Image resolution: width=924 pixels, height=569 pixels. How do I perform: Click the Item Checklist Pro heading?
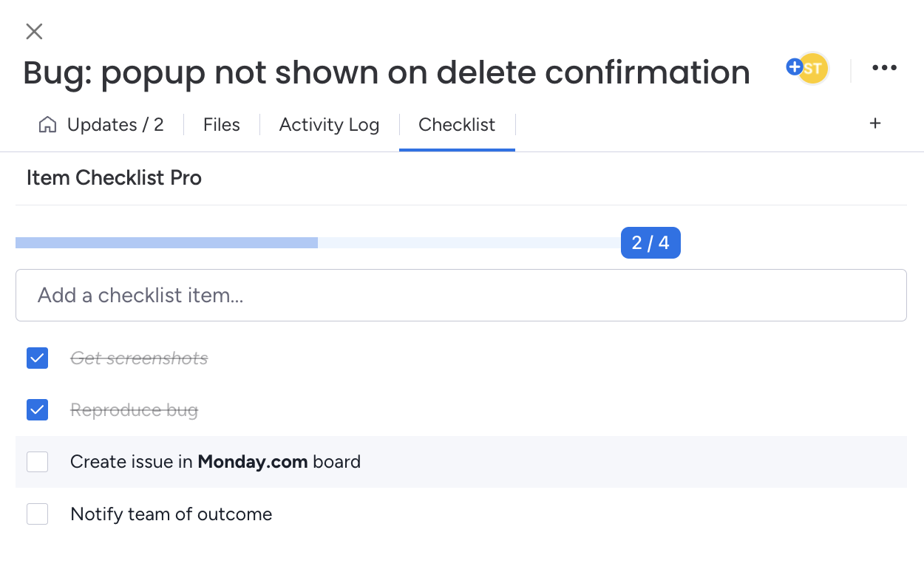[x=114, y=178]
